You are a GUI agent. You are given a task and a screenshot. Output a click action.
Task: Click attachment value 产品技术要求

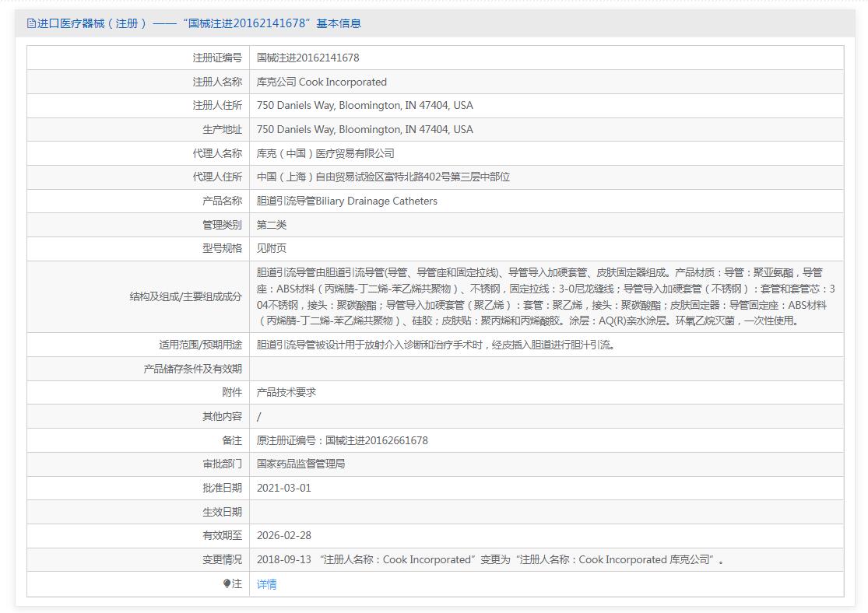(286, 392)
